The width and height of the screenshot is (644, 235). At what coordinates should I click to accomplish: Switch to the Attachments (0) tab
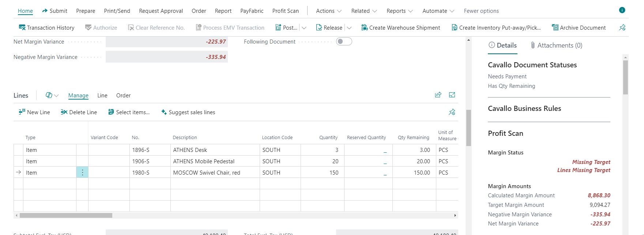(556, 45)
